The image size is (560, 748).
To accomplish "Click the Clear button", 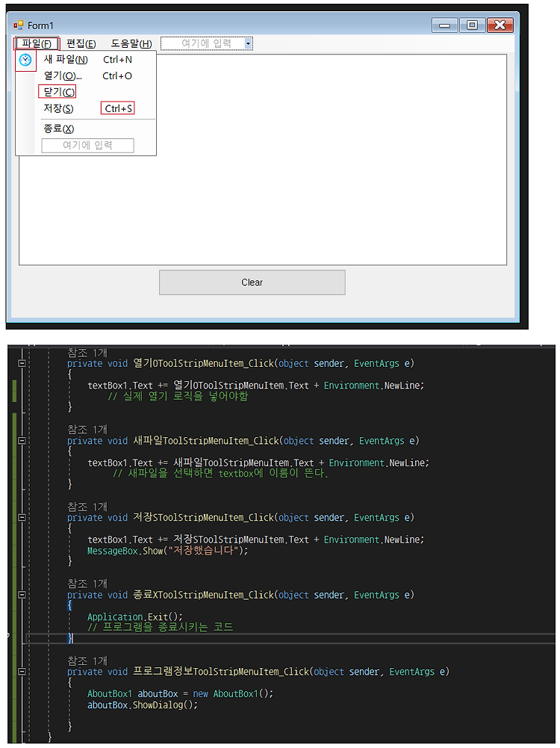I will (x=252, y=282).
